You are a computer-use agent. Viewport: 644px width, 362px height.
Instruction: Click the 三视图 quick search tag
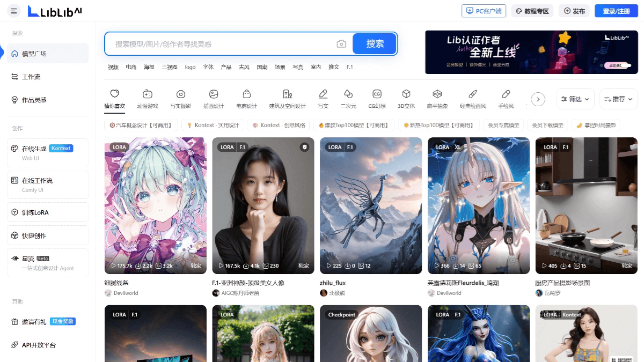click(x=170, y=67)
